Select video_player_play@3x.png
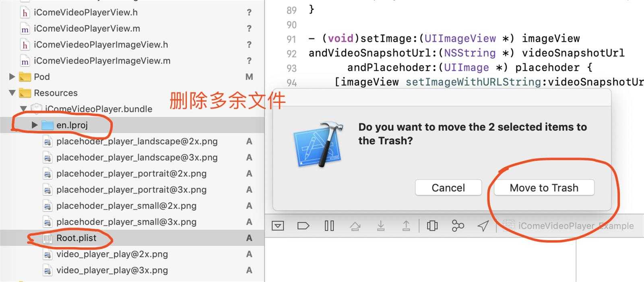 tap(112, 270)
